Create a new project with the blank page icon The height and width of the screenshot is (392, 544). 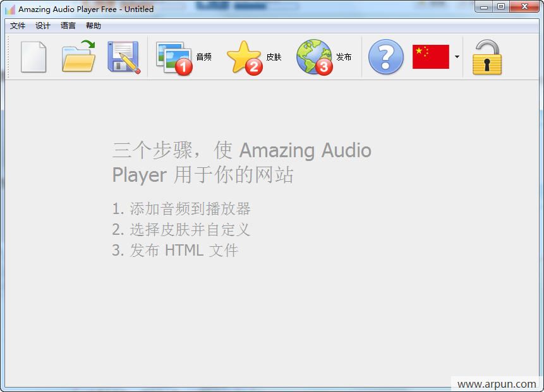tap(33, 57)
